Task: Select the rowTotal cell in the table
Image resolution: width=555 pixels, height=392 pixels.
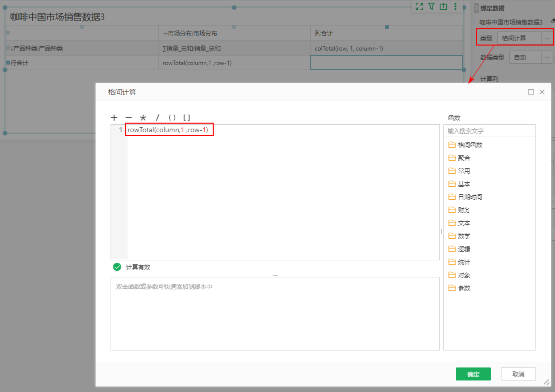Action: [234, 63]
